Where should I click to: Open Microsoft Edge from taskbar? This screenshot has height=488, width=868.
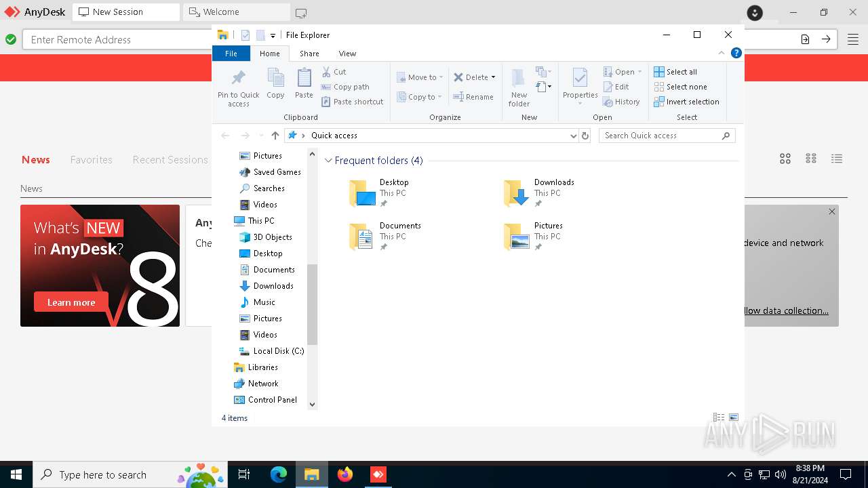[279, 474]
